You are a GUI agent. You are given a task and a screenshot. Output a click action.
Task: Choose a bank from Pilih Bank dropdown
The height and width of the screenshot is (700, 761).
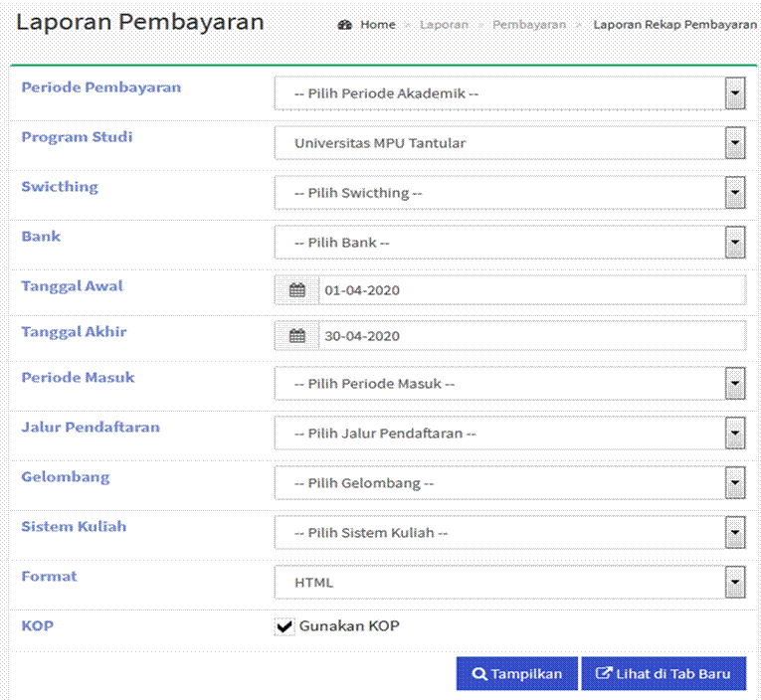tap(509, 243)
